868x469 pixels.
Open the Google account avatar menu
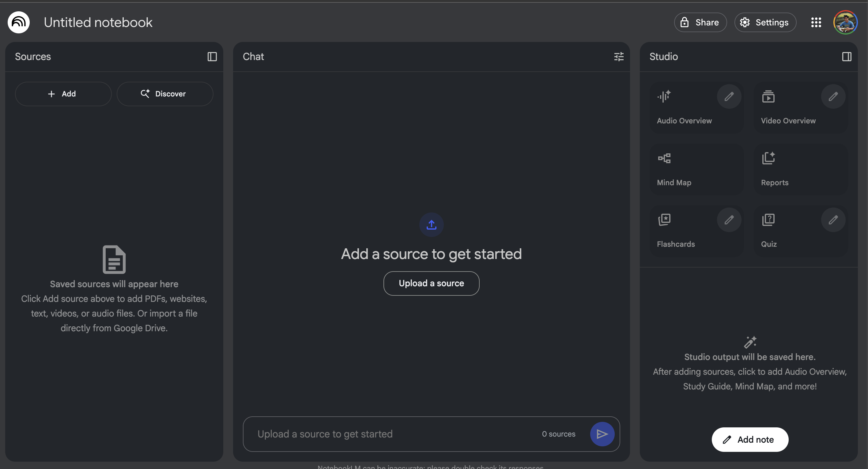point(845,22)
